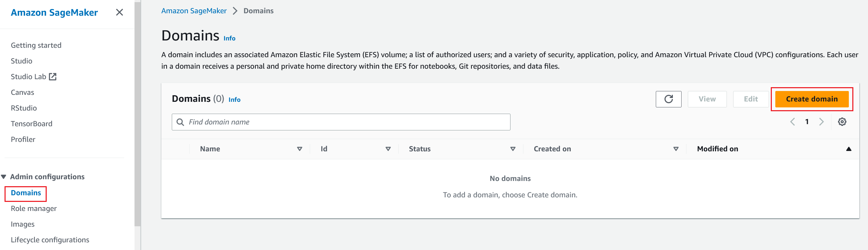Collapse Admin configurations section

4,177
